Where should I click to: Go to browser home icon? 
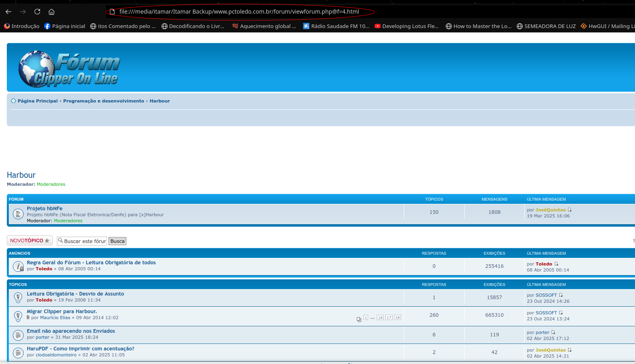click(x=51, y=12)
